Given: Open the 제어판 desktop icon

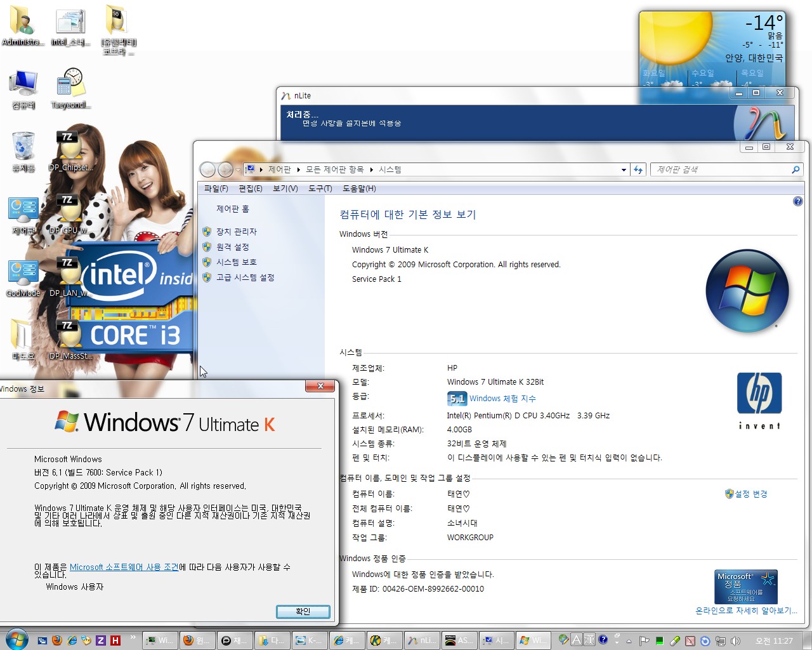Looking at the screenshot, I should [x=23, y=215].
